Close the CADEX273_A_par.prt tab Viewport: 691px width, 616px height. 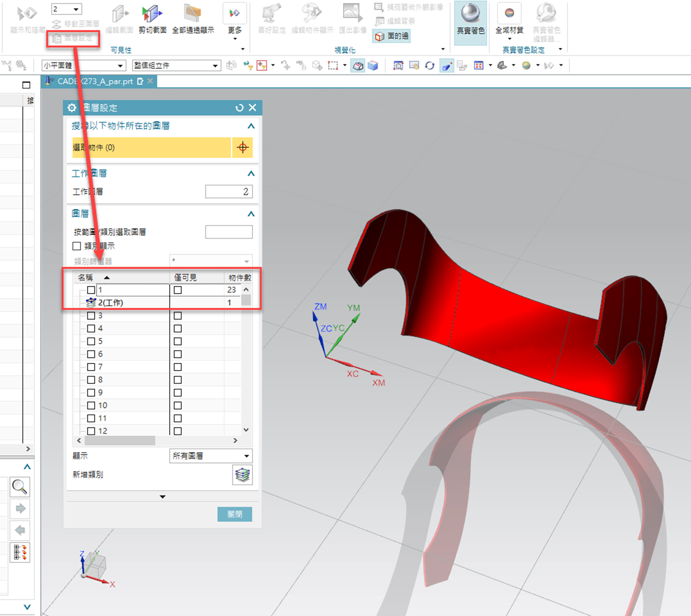[x=150, y=81]
